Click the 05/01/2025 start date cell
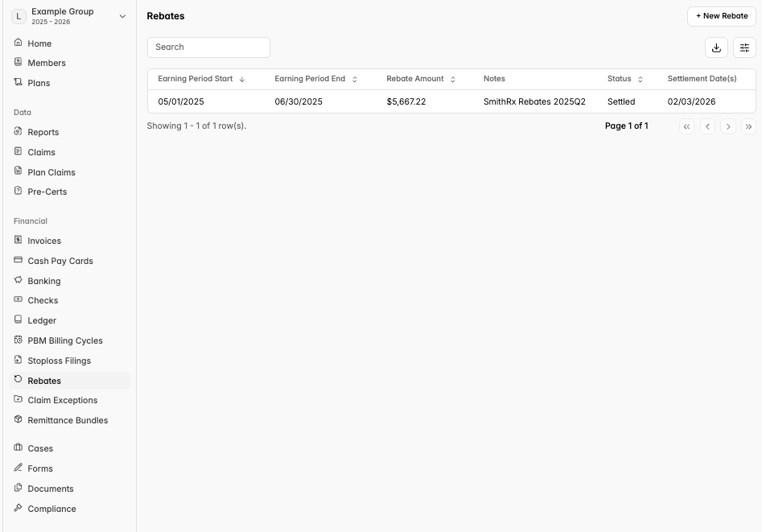Screen dimensions: 762x532 [x=181, y=101]
